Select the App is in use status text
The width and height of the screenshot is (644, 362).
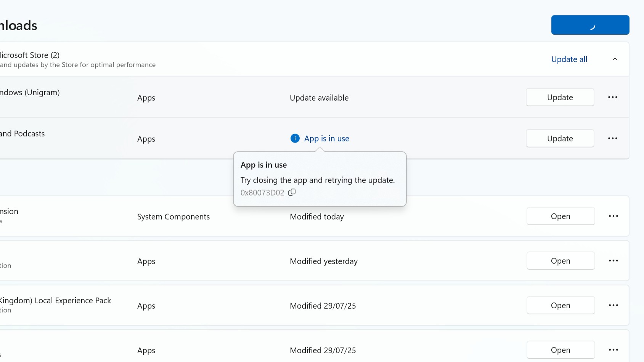pos(326,139)
